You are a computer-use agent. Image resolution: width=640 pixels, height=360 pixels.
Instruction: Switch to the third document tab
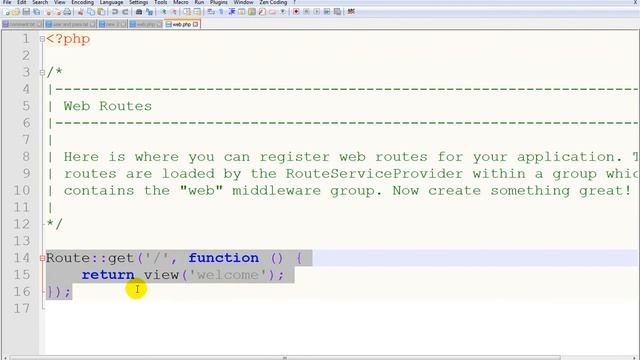113,24
